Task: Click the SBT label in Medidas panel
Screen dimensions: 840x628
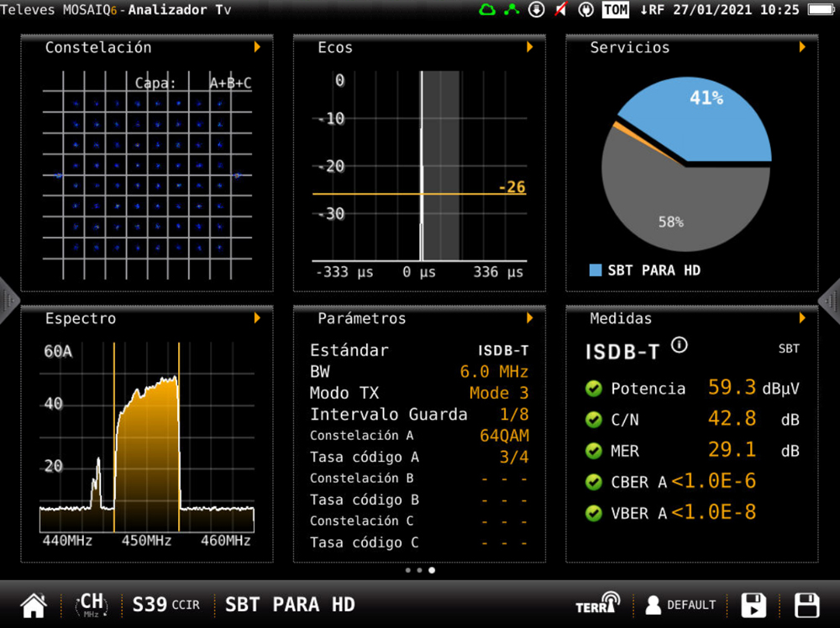Action: point(789,349)
